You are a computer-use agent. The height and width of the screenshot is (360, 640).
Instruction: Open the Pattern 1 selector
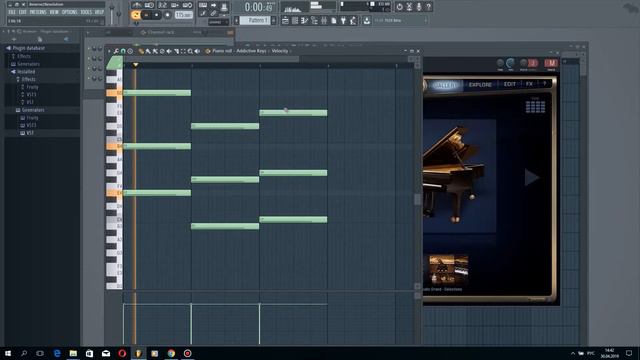(255, 20)
